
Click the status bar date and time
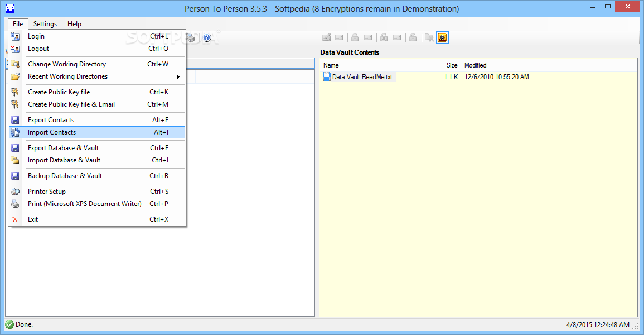(x=598, y=325)
